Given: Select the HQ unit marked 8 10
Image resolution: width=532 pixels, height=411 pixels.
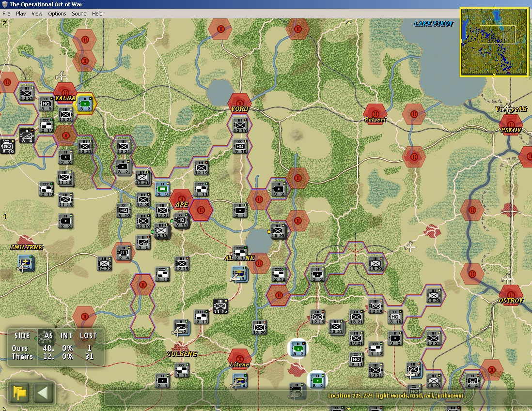Looking at the screenshot, I should pyautogui.click(x=395, y=317).
